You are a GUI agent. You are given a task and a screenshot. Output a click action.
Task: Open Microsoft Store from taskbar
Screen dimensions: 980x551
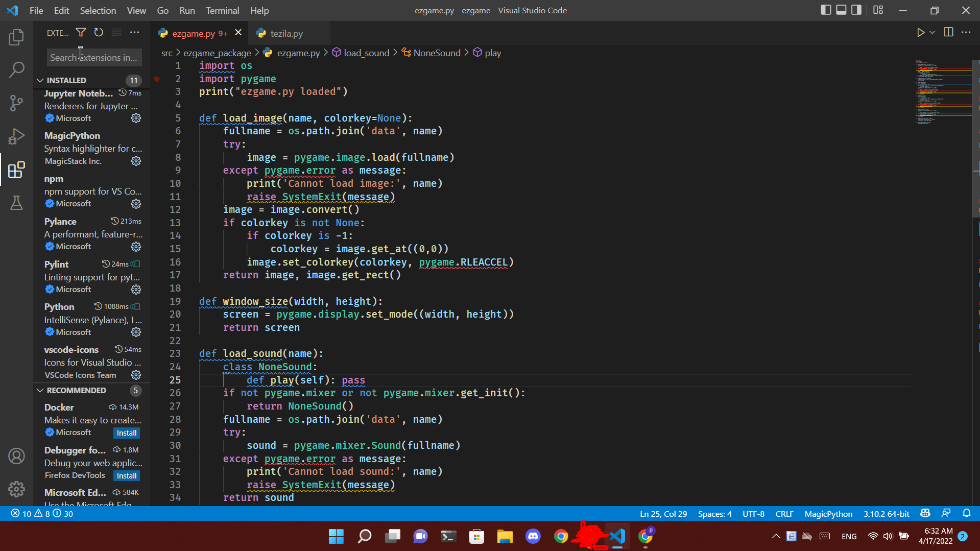(477, 536)
